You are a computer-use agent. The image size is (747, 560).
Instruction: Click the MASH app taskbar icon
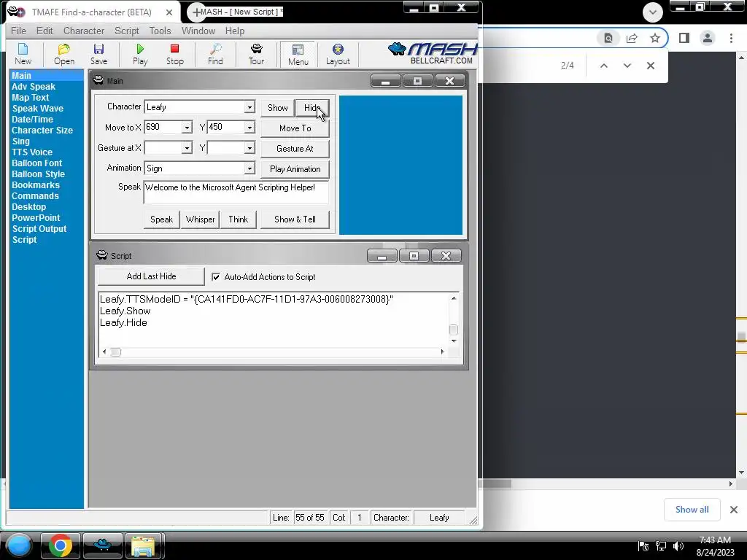[102, 545]
